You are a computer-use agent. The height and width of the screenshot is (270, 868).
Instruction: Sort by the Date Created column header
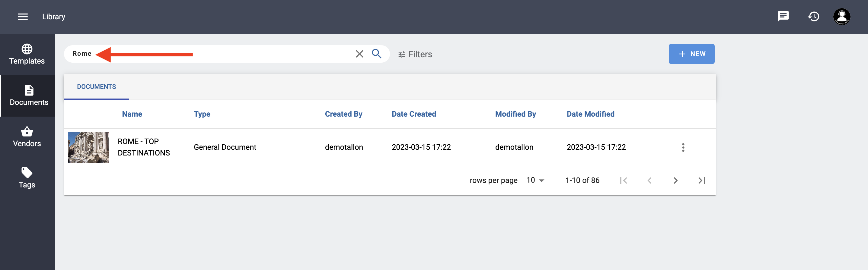[x=414, y=114]
